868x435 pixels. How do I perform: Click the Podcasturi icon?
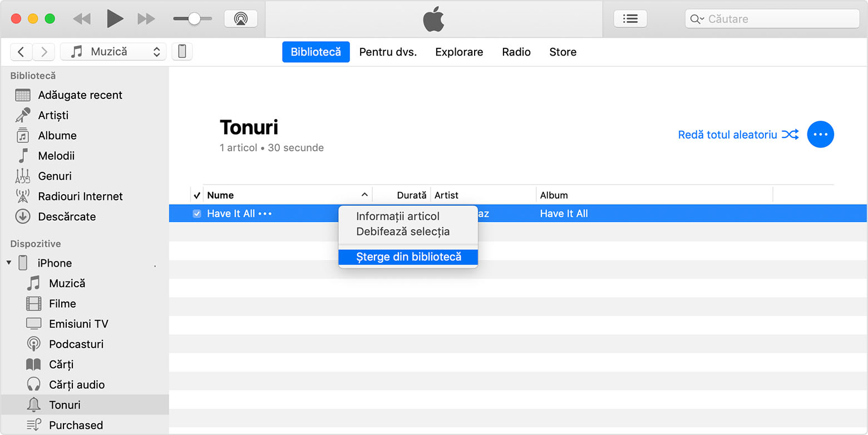tap(34, 344)
